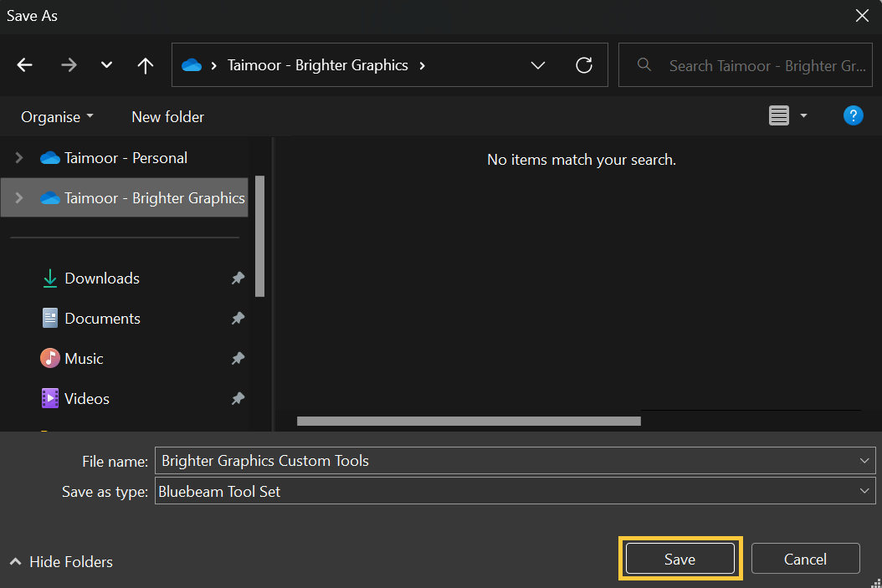The height and width of the screenshot is (588, 882).
Task: Expand the Taimoor - Personal tree item
Action: (18, 157)
